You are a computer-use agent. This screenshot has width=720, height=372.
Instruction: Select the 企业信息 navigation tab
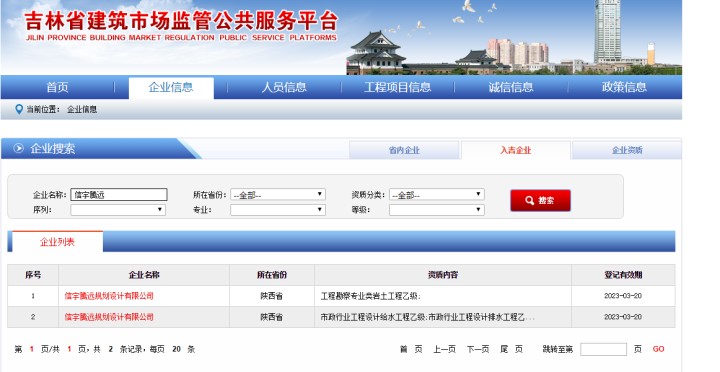[171, 87]
